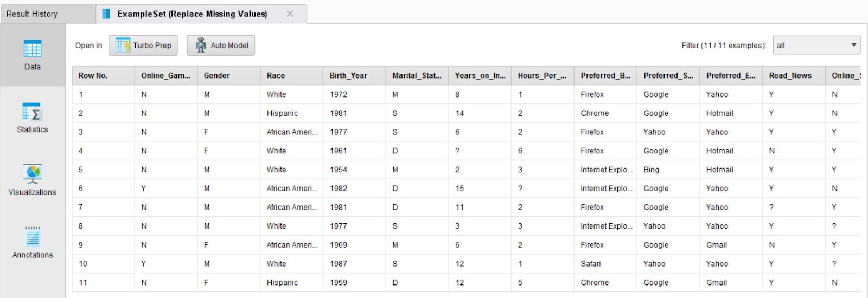Open the Data view icon
This screenshot has height=298, width=868.
coord(33,49)
